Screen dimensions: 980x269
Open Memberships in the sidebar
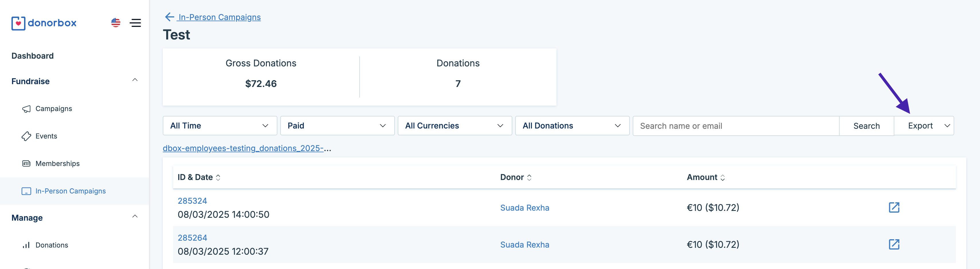tap(57, 164)
